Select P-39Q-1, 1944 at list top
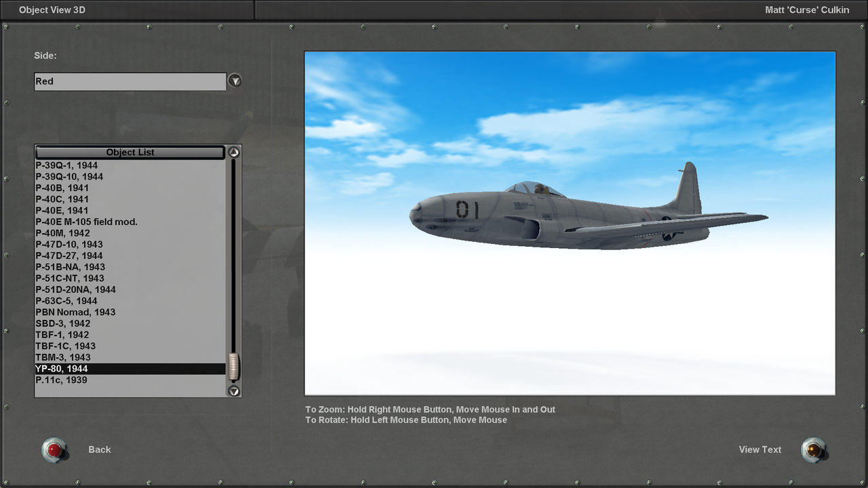868x488 pixels. 102,165
